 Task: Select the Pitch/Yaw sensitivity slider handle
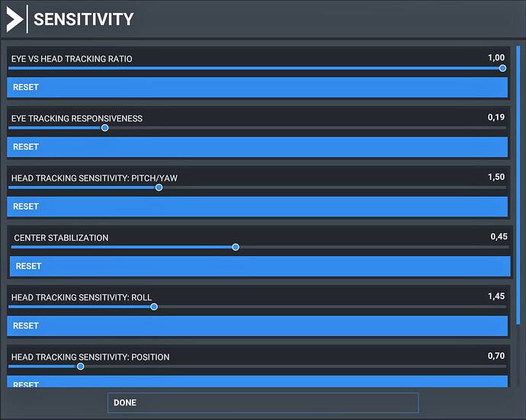159,188
